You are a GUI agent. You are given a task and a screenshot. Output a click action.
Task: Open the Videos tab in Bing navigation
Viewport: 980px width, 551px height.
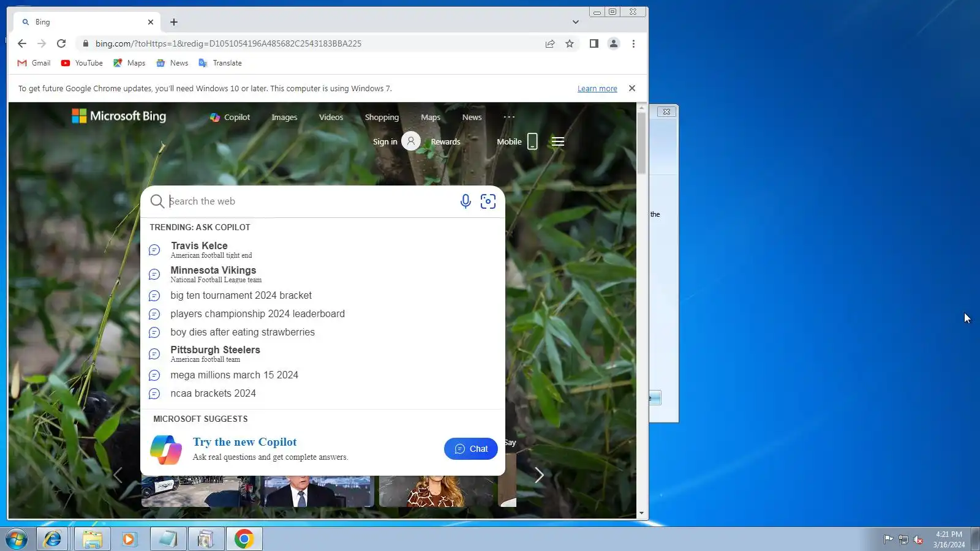click(331, 117)
